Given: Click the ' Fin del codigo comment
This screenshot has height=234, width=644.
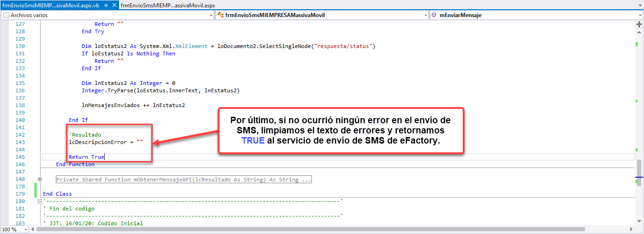Looking at the screenshot, I should [x=69, y=209].
